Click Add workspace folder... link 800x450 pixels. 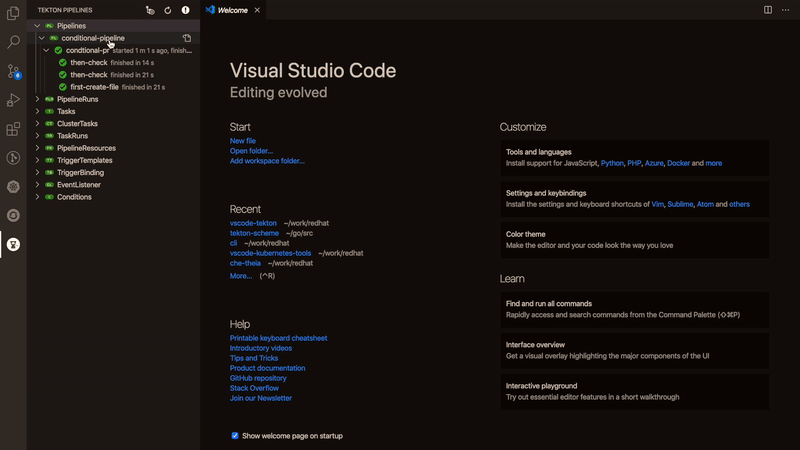point(267,161)
